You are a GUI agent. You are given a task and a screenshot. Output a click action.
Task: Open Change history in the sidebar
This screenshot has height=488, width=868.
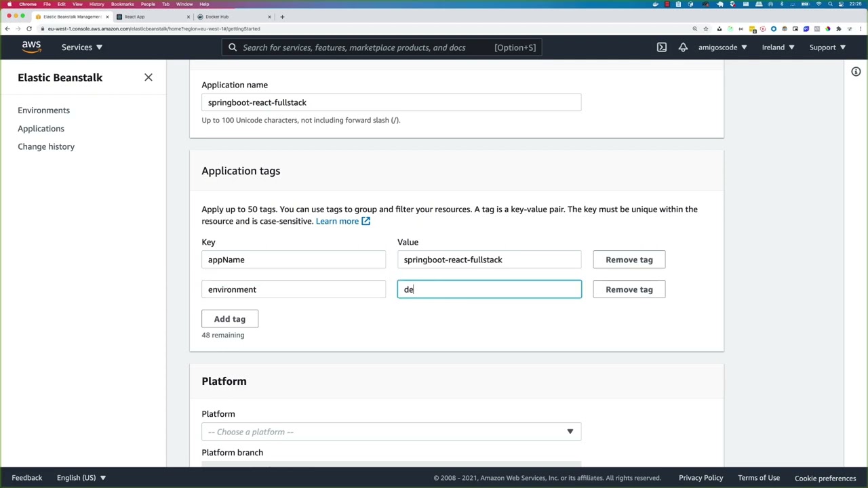(46, 146)
